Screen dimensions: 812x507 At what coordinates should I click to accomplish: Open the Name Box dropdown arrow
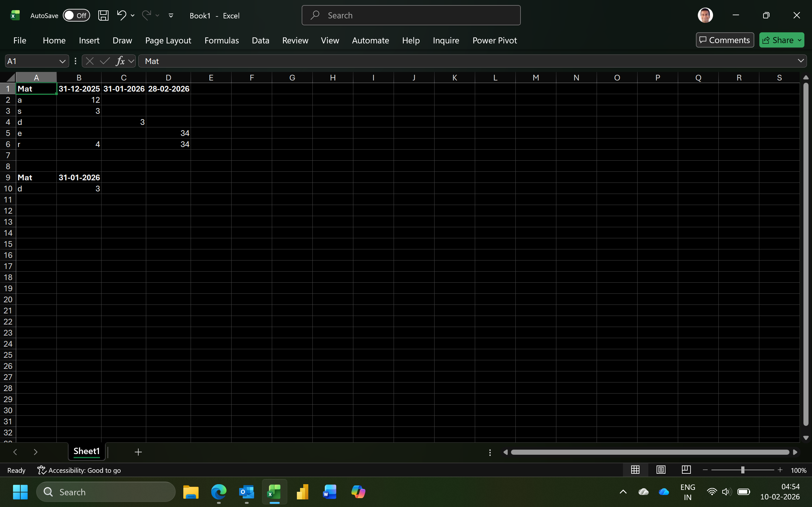(62, 61)
